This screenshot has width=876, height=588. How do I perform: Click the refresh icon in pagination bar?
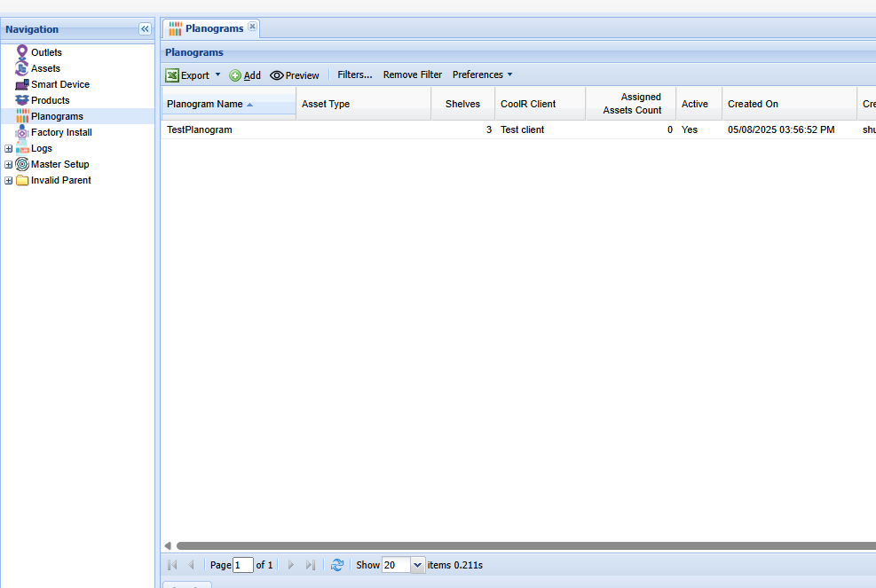pos(337,565)
